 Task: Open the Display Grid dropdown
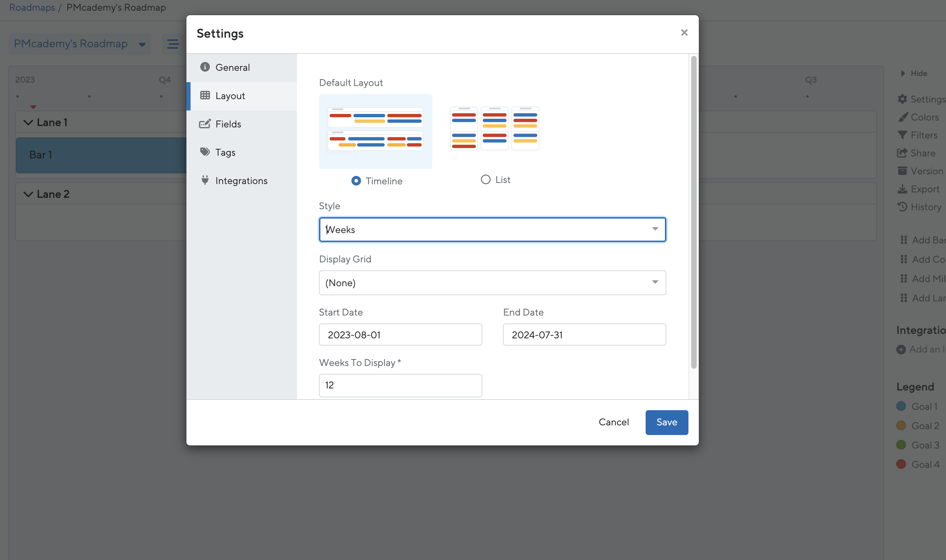(492, 283)
